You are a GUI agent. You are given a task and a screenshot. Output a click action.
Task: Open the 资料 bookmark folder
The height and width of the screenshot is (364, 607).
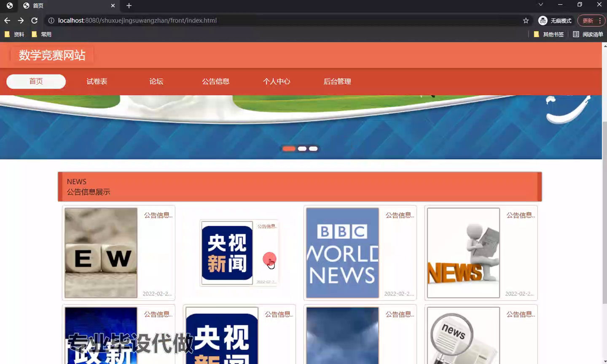[14, 34]
